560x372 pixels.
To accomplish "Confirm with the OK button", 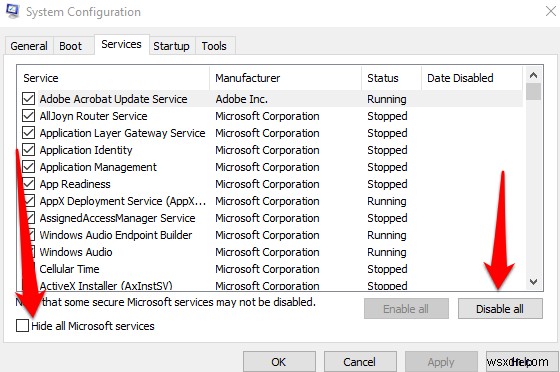I will coord(279,362).
